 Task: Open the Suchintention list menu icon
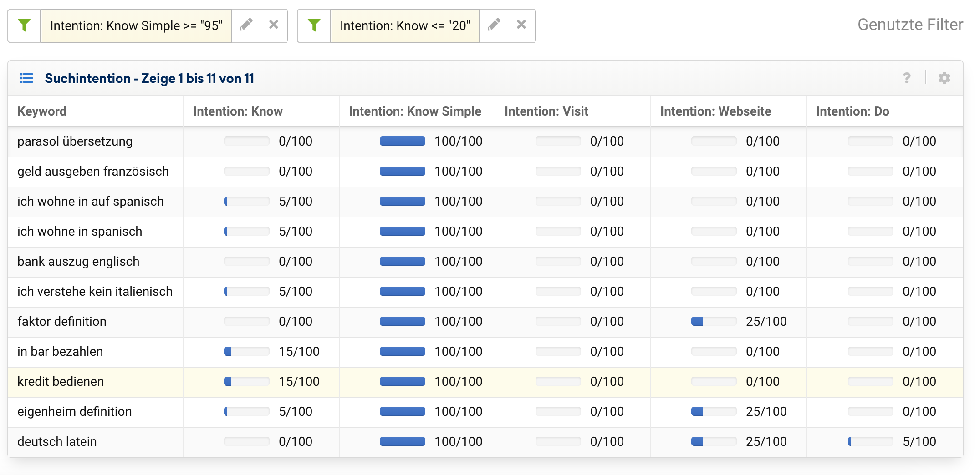tap(26, 78)
